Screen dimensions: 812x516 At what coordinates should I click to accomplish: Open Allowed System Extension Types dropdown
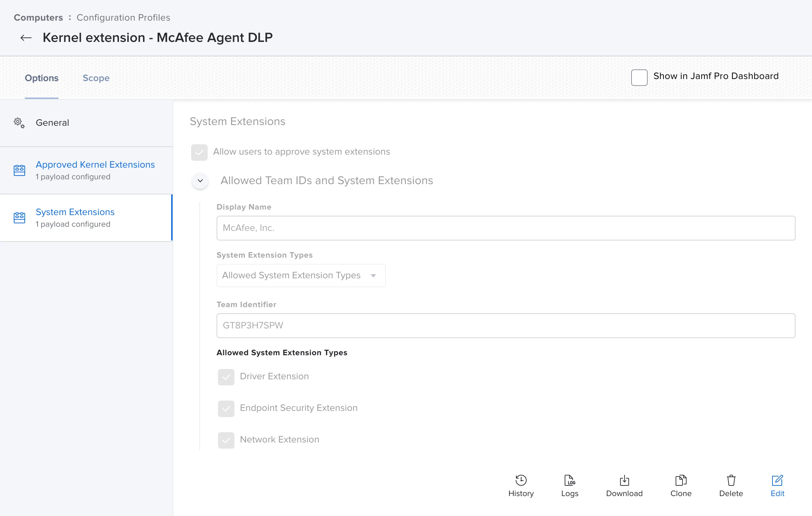301,276
